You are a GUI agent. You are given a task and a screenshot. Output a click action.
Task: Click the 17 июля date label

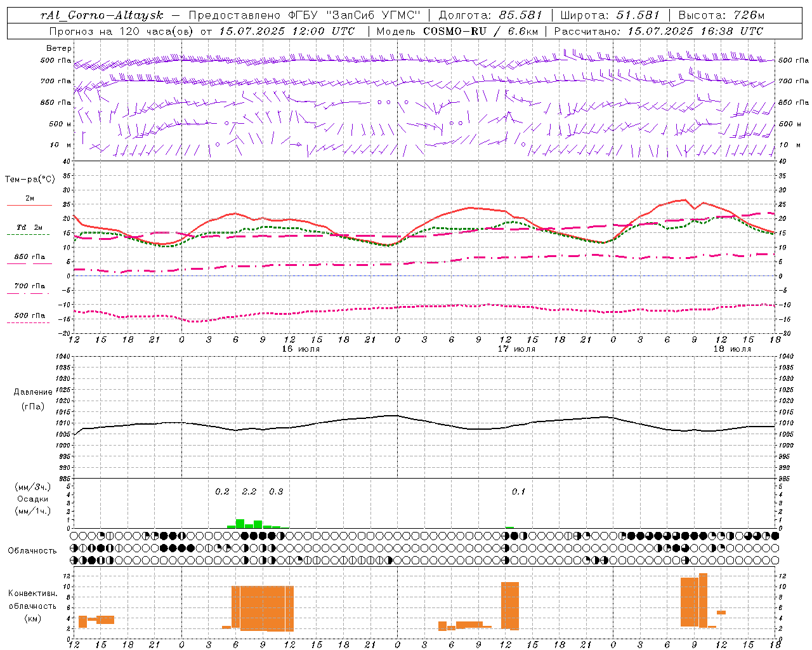[x=516, y=349]
